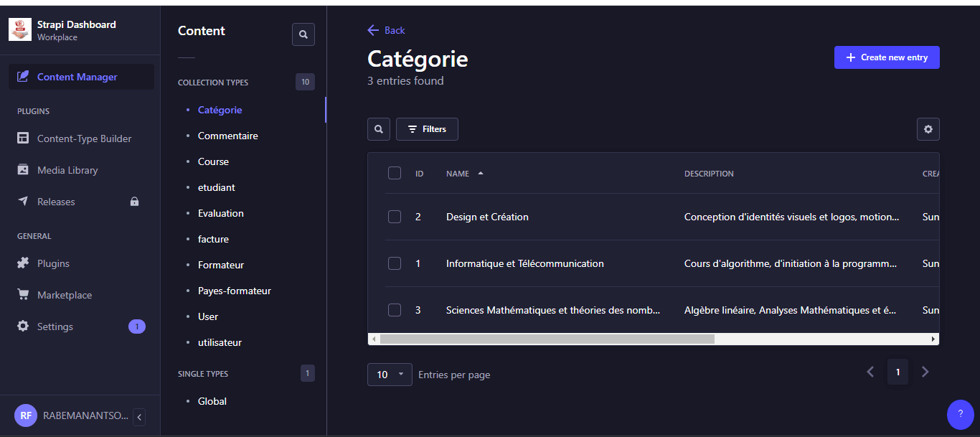This screenshot has width=980, height=437.
Task: Go back using the Back link
Action: coord(386,30)
